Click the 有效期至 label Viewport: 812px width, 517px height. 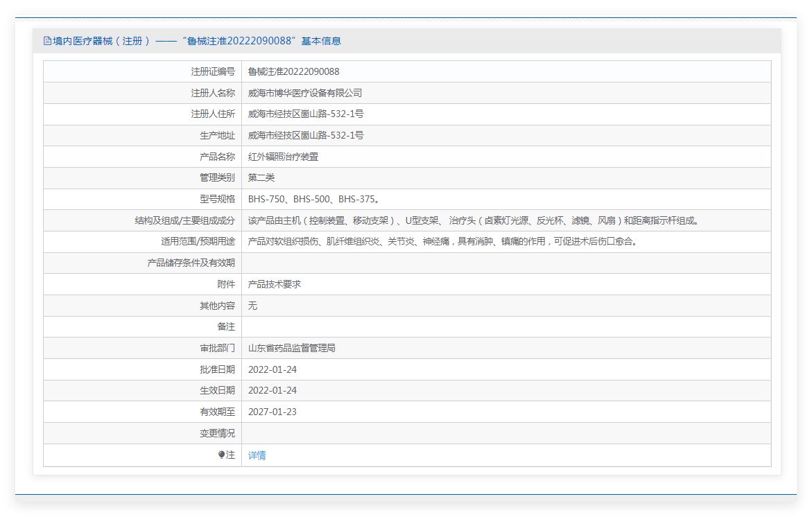[x=218, y=412]
